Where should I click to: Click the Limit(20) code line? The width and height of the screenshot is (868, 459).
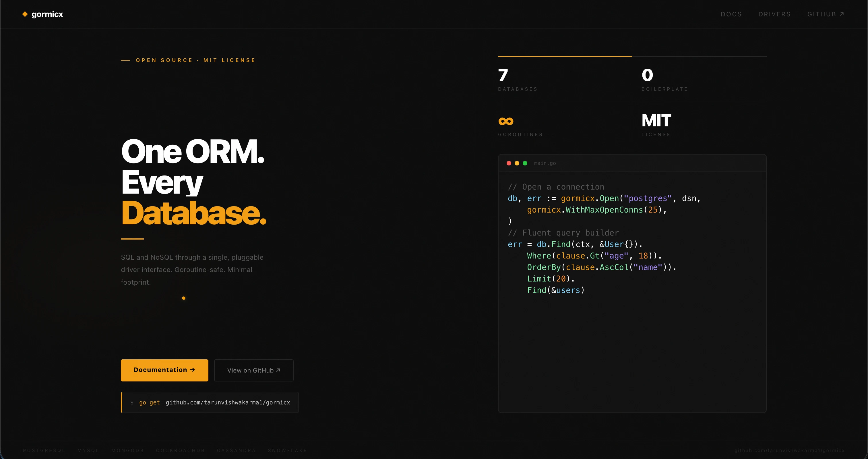point(551,279)
